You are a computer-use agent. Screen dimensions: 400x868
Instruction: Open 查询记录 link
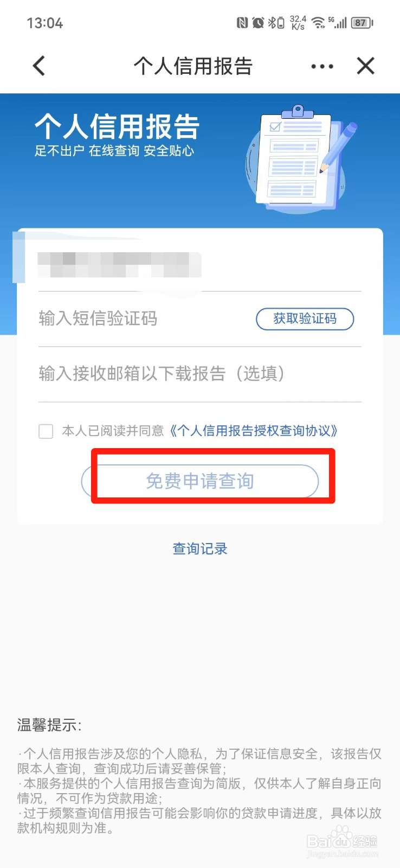tap(200, 548)
